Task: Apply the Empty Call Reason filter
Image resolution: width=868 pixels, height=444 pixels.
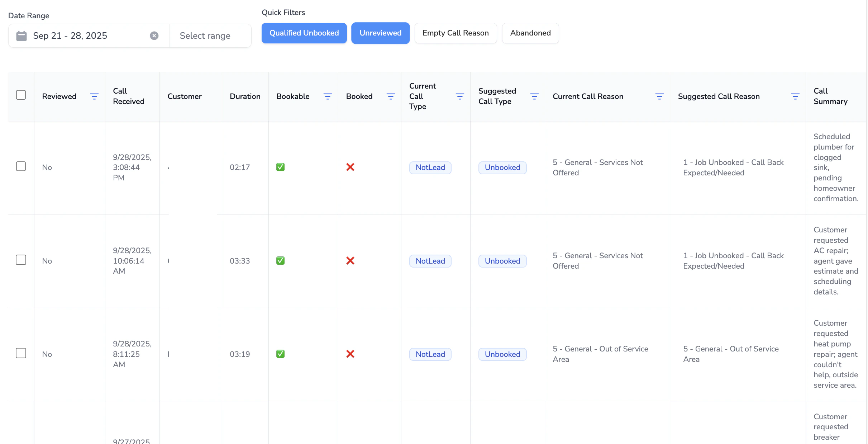Action: [x=456, y=33]
